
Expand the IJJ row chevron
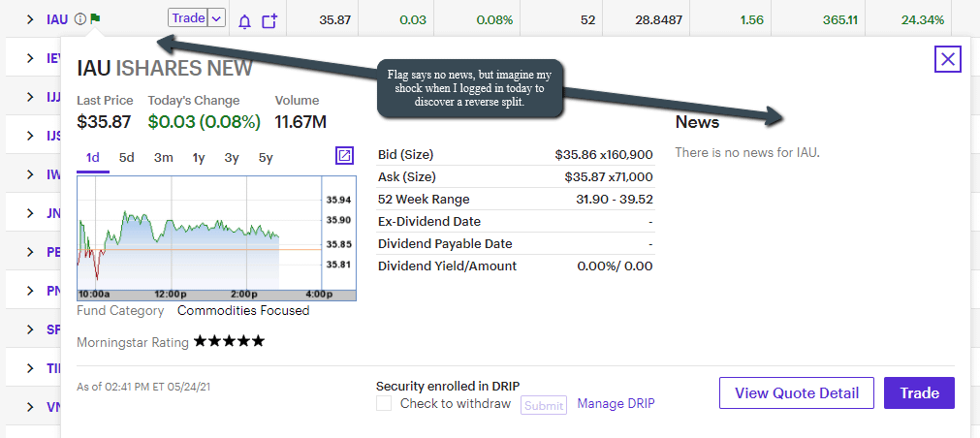pyautogui.click(x=30, y=97)
